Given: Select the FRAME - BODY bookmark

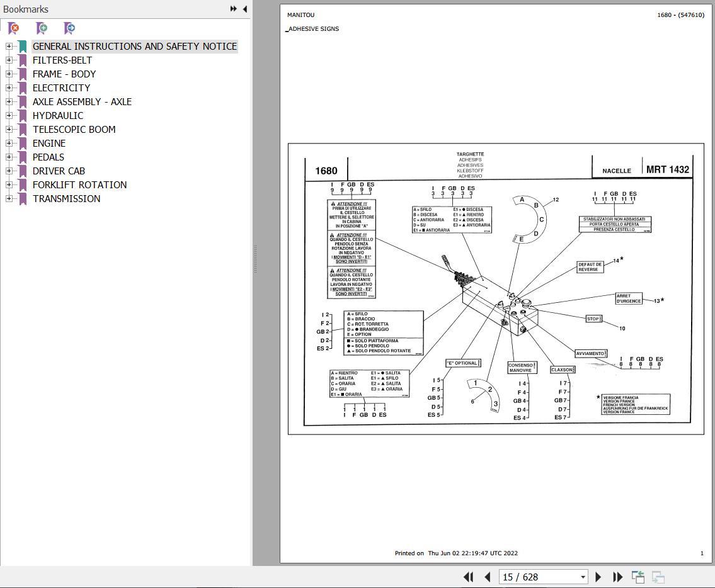Looking at the screenshot, I should pos(64,74).
